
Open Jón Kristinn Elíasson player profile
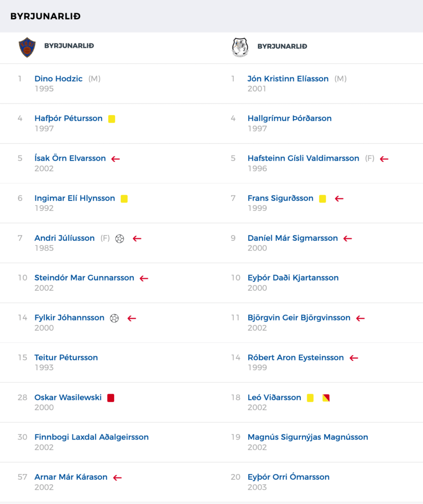click(x=288, y=79)
